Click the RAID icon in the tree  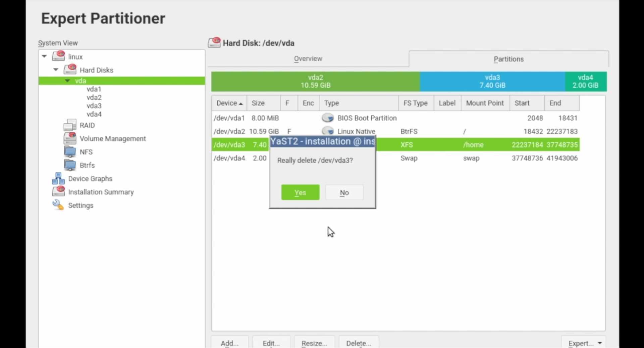[70, 125]
